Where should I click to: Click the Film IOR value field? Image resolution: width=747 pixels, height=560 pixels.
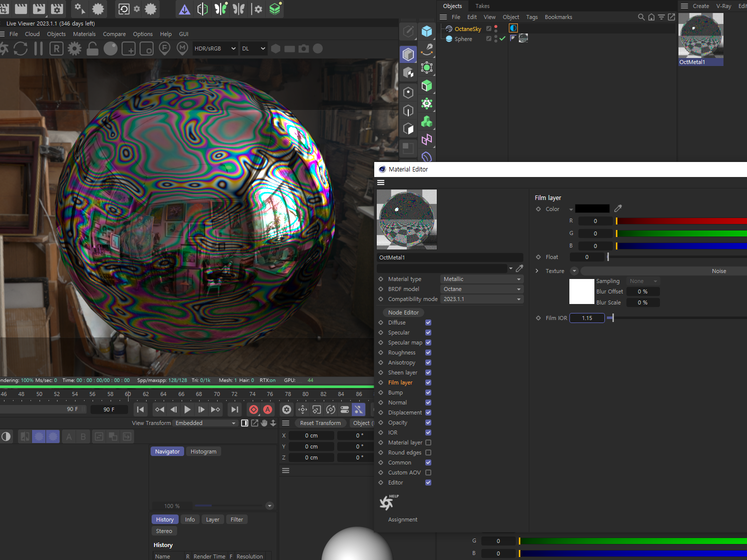coord(587,318)
